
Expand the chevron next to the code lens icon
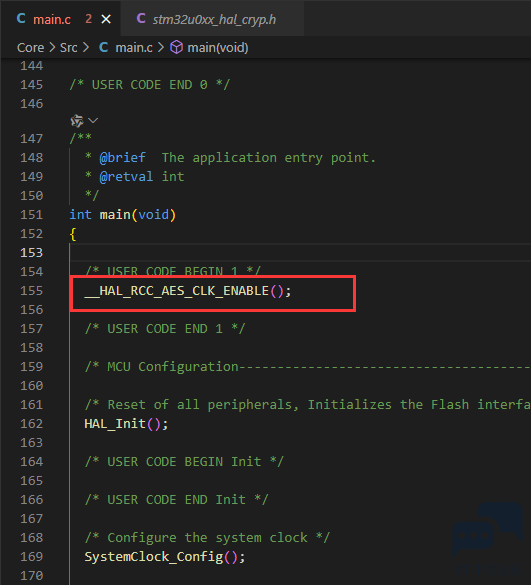coord(93,121)
